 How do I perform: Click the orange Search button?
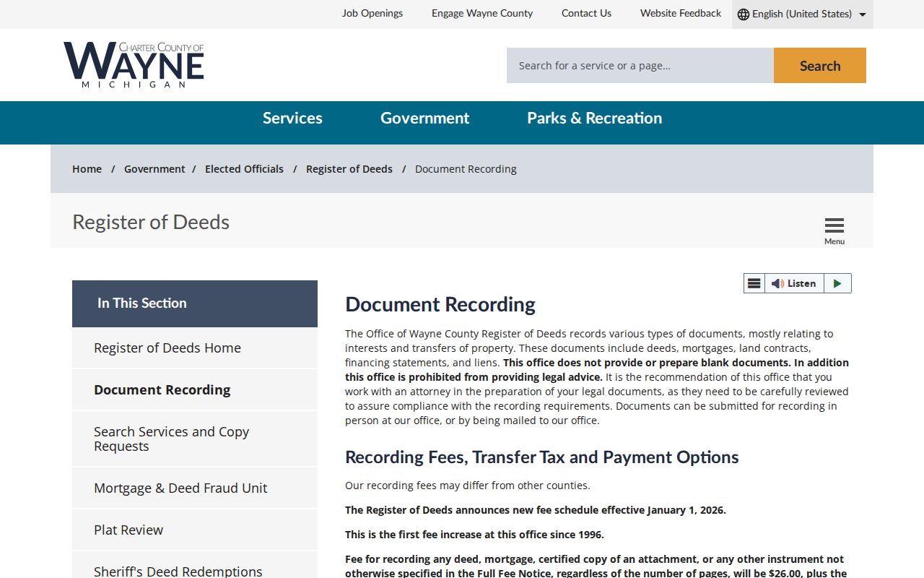pos(820,66)
